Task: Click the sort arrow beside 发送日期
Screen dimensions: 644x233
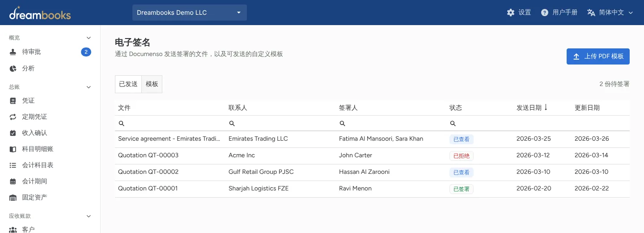Action: click(x=546, y=108)
